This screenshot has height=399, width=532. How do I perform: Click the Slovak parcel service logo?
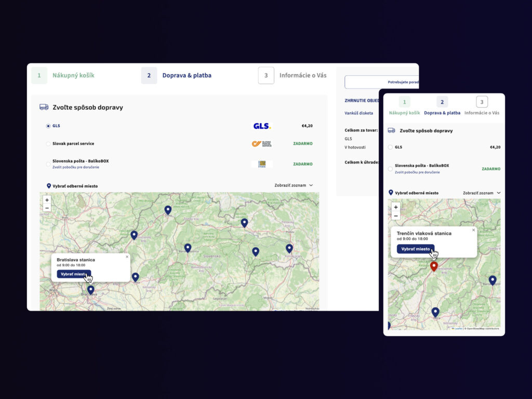[262, 144]
